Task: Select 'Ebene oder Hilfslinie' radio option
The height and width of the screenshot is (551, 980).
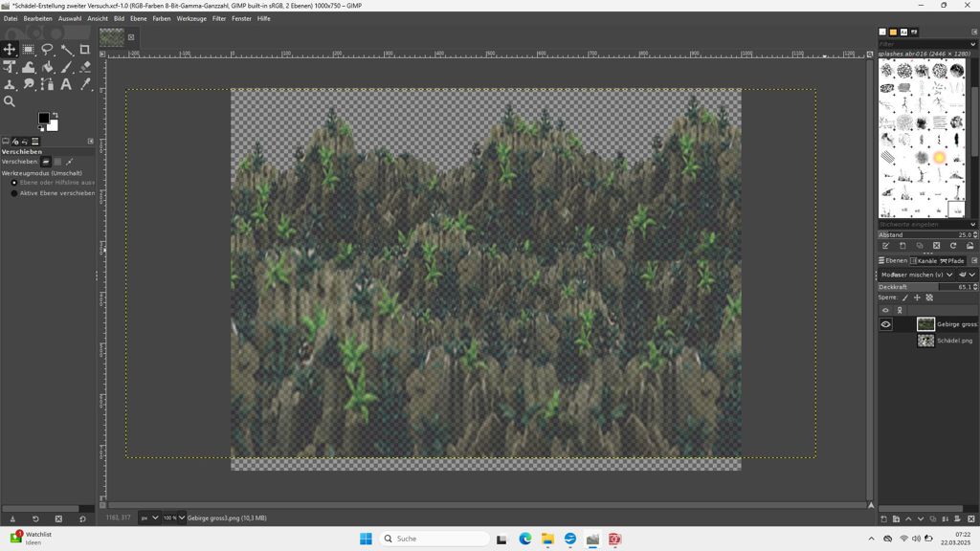Action: pos(14,183)
